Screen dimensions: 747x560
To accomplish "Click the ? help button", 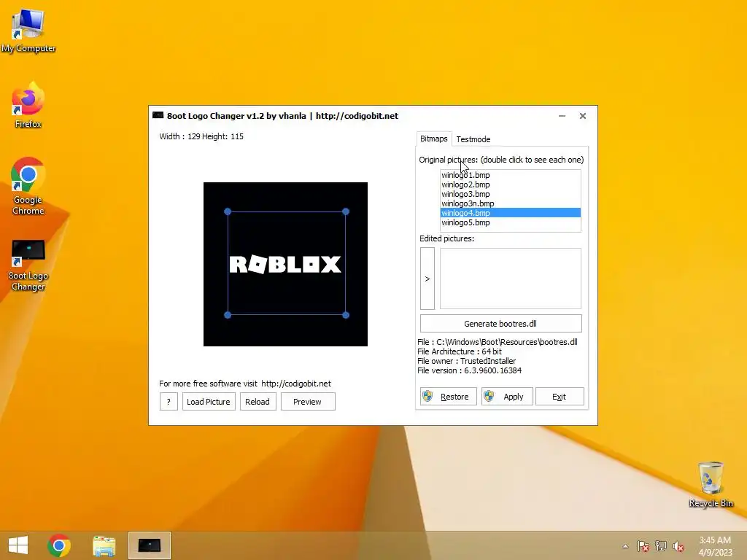I will [x=169, y=402].
